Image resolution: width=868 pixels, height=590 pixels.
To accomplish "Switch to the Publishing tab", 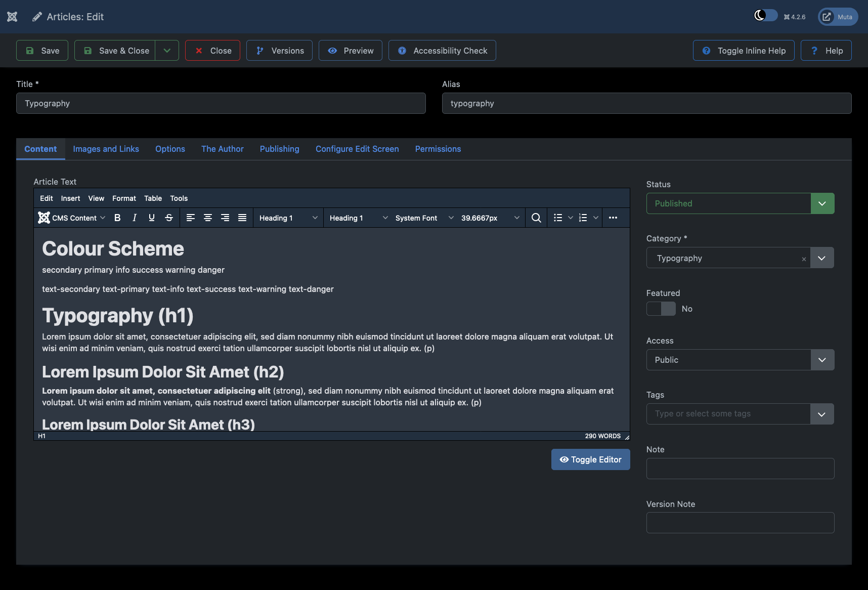I will click(x=279, y=149).
